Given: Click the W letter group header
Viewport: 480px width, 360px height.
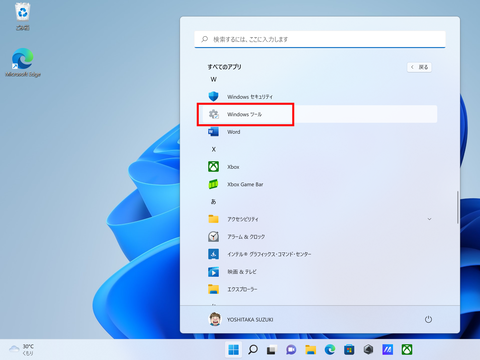Looking at the screenshot, I should click(213, 79).
